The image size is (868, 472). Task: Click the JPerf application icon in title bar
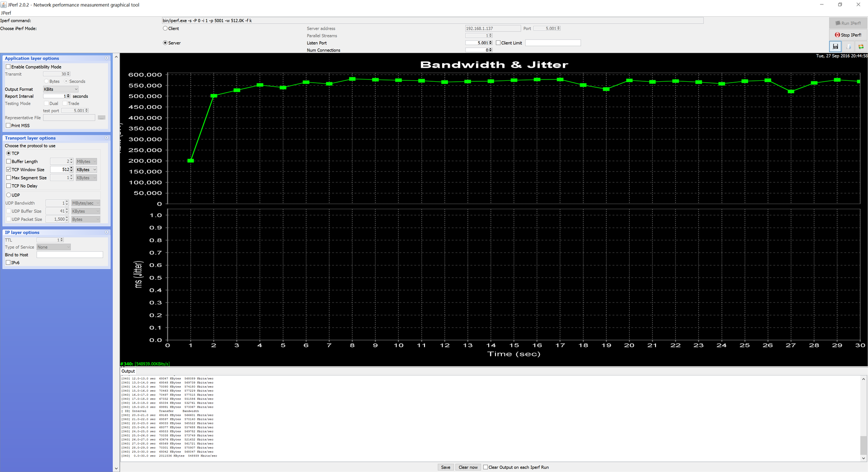(x=4, y=5)
